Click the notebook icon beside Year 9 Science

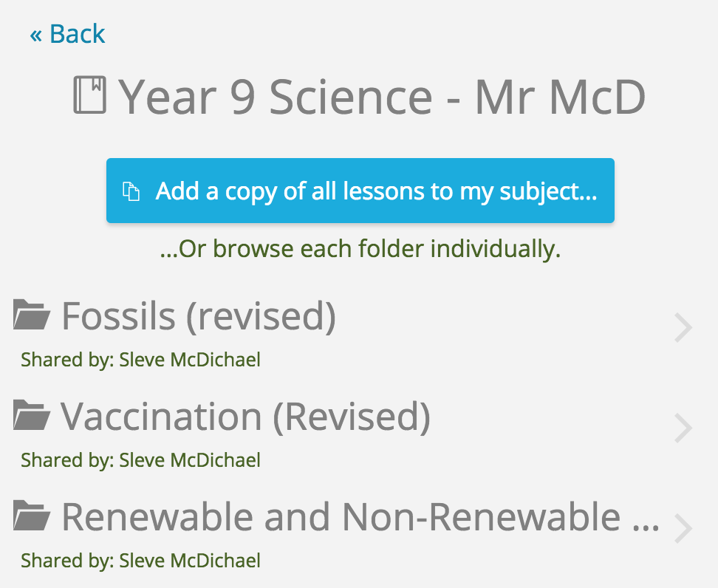pyautogui.click(x=90, y=95)
